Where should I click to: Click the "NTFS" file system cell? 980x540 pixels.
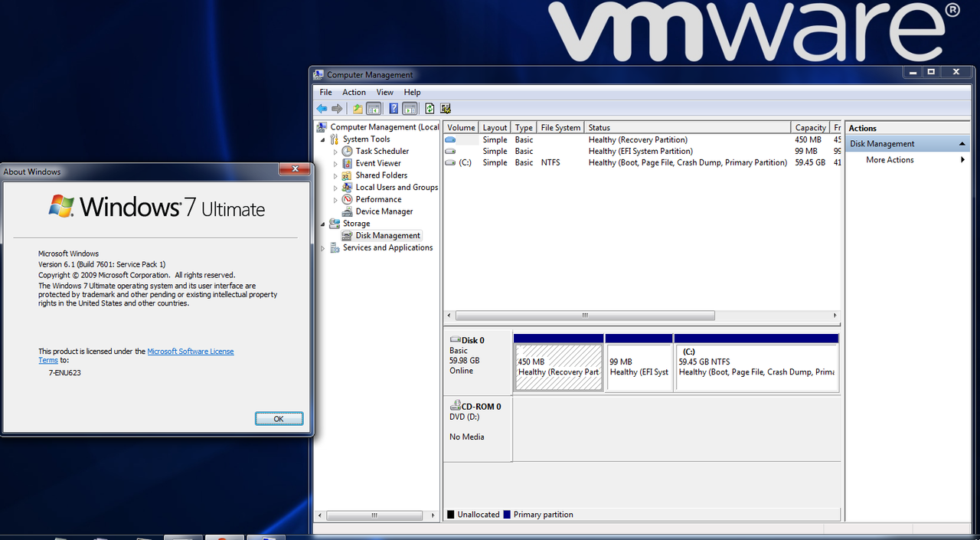(550, 162)
